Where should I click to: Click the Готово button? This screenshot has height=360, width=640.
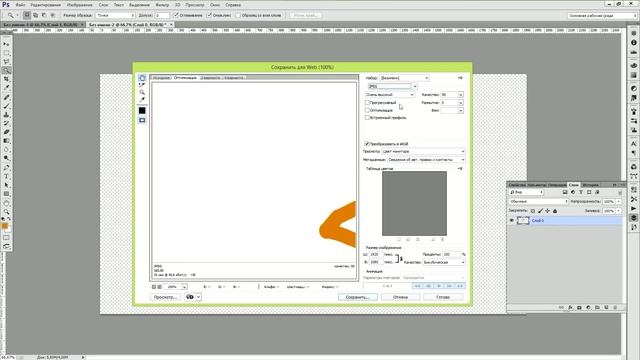pyautogui.click(x=443, y=297)
